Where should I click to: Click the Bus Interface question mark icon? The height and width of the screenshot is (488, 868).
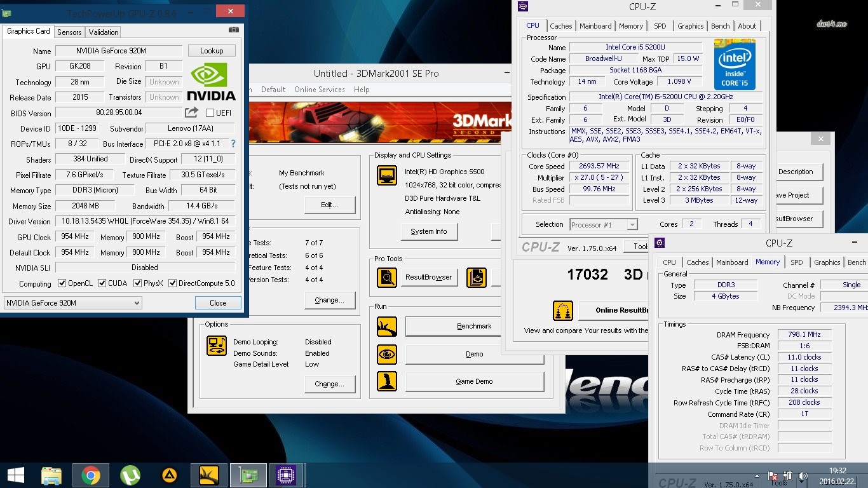point(233,144)
